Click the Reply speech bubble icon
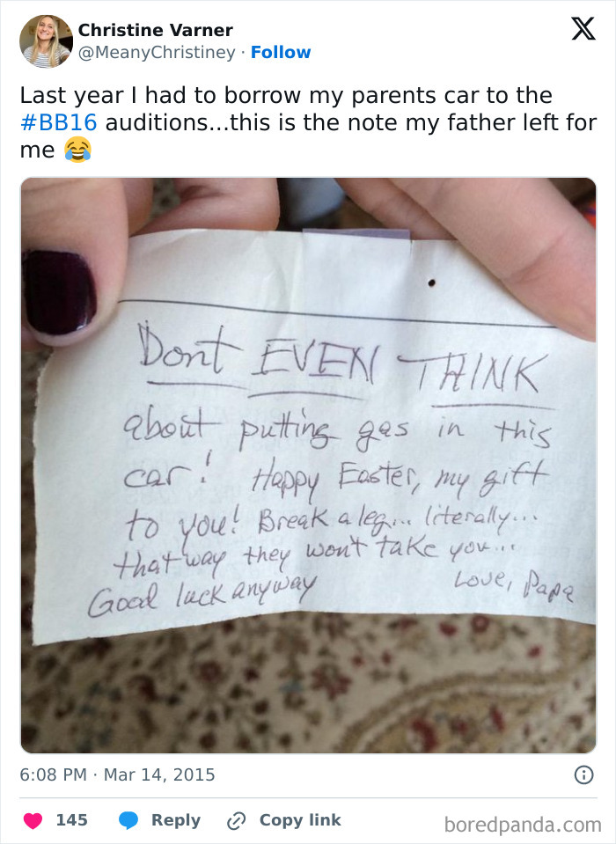This screenshot has width=616, height=844. [129, 819]
